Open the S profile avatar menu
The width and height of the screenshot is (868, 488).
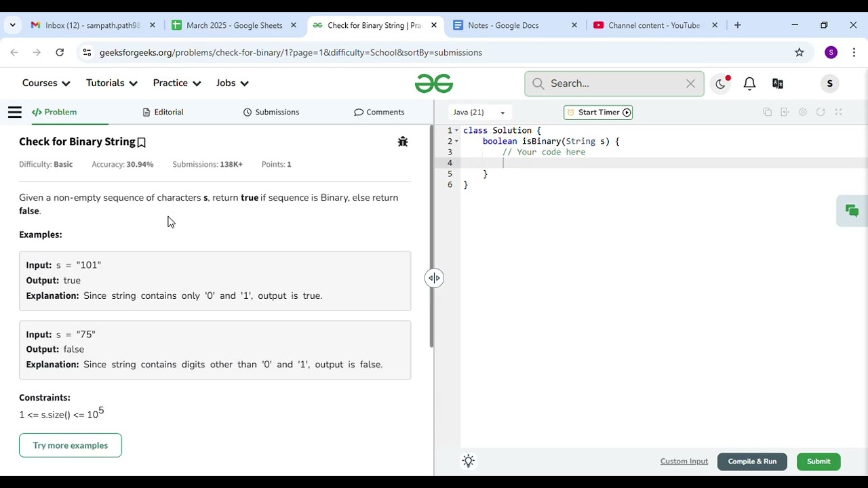pyautogui.click(x=830, y=83)
